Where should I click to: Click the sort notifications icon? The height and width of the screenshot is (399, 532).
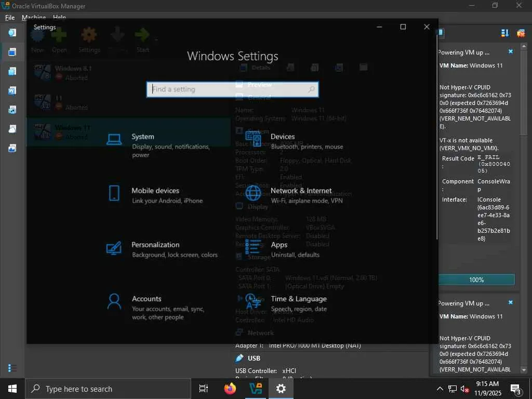point(505,33)
